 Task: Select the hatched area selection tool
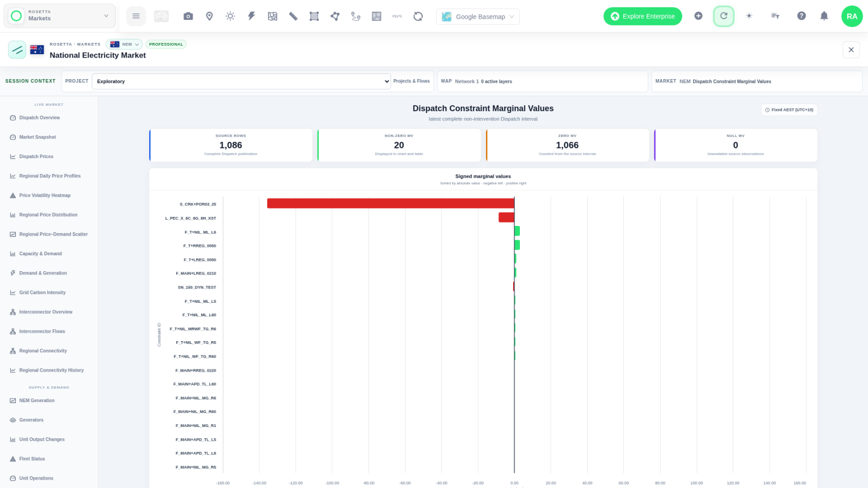pyautogui.click(x=314, y=16)
